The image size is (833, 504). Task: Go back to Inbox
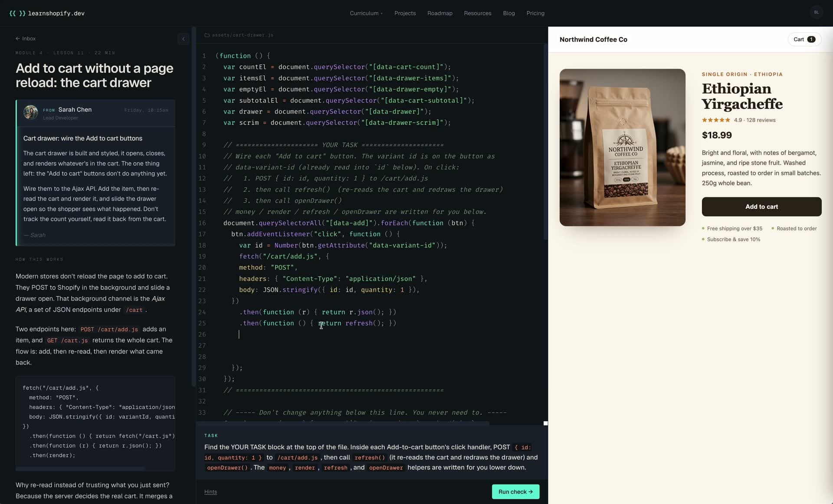tap(26, 39)
